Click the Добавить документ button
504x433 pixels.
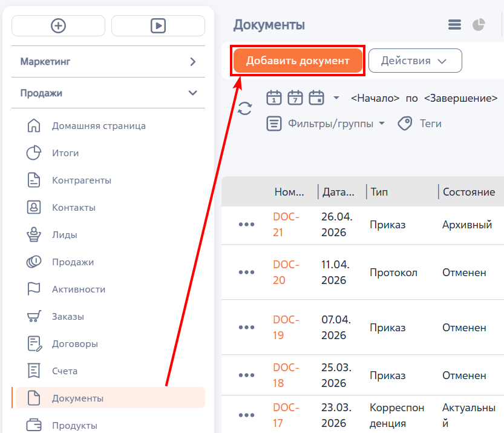[x=298, y=61]
